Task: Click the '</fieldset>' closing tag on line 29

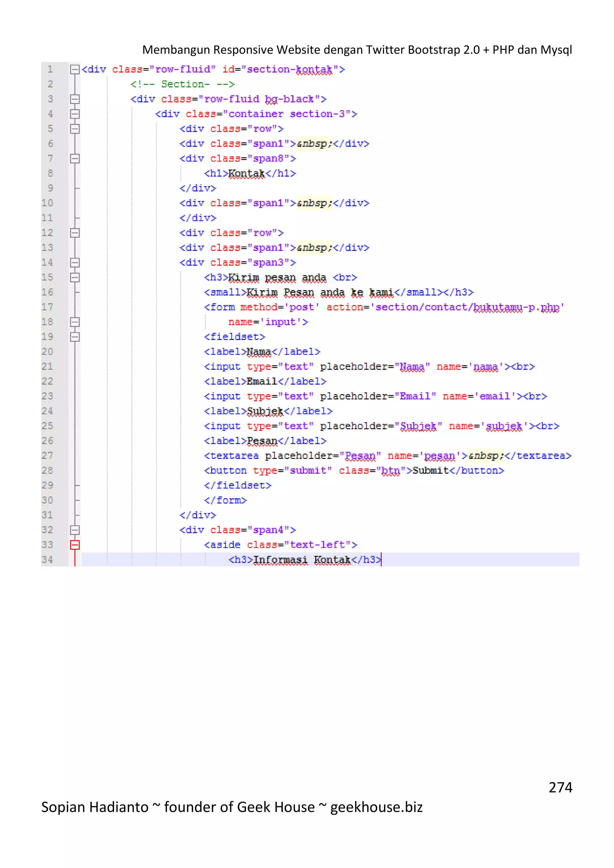Action: 238,486
